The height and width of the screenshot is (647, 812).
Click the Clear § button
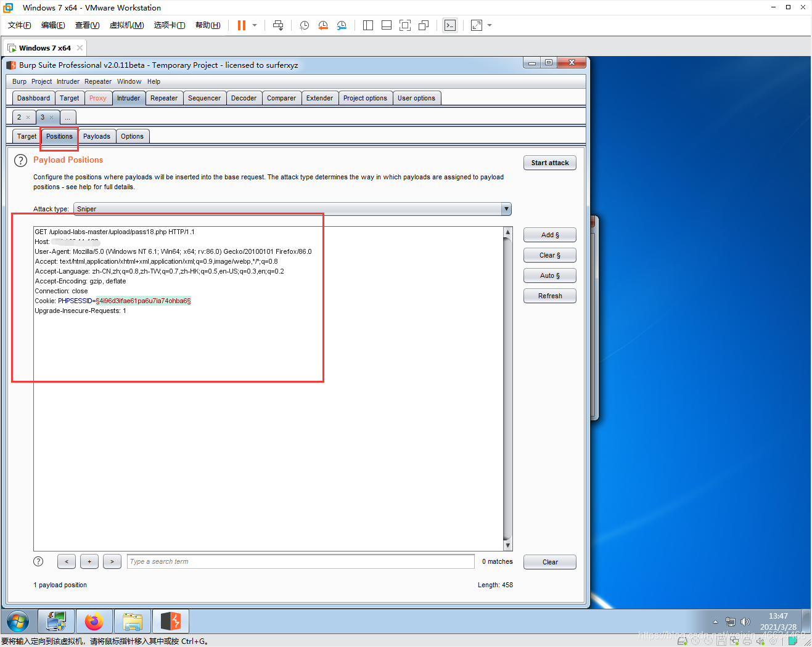(x=550, y=255)
